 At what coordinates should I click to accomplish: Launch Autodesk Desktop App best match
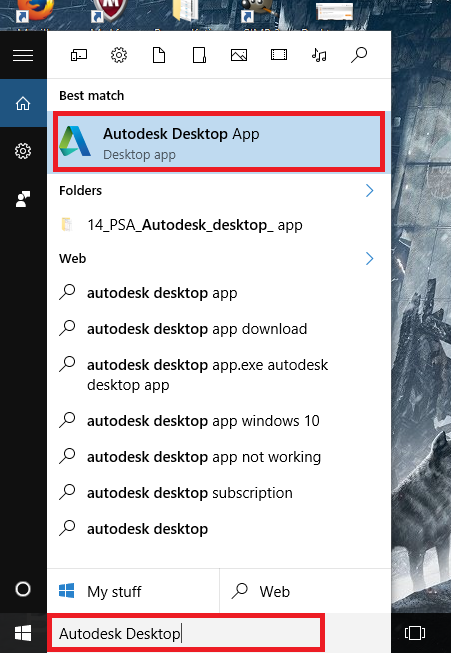(x=219, y=142)
